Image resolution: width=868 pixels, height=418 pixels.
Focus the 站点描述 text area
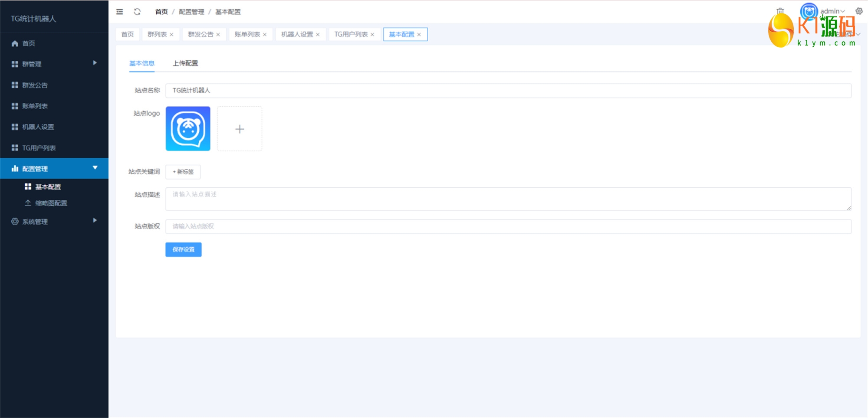[508, 199]
